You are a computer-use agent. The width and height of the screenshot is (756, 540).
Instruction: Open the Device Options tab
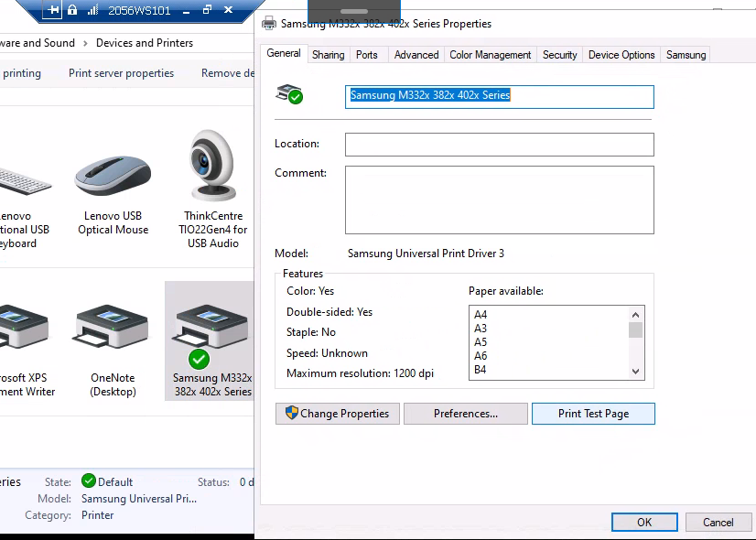[x=621, y=55]
